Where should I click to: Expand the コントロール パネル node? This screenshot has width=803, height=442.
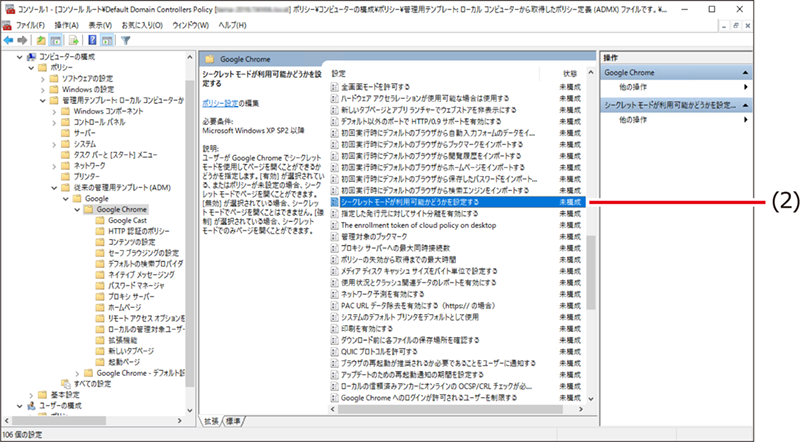[x=54, y=122]
